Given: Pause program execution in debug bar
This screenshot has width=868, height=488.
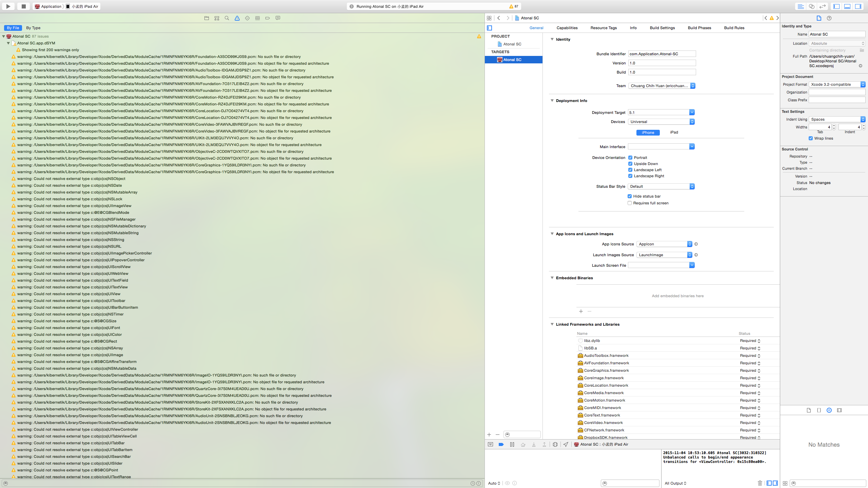Looking at the screenshot, I should click(512, 444).
